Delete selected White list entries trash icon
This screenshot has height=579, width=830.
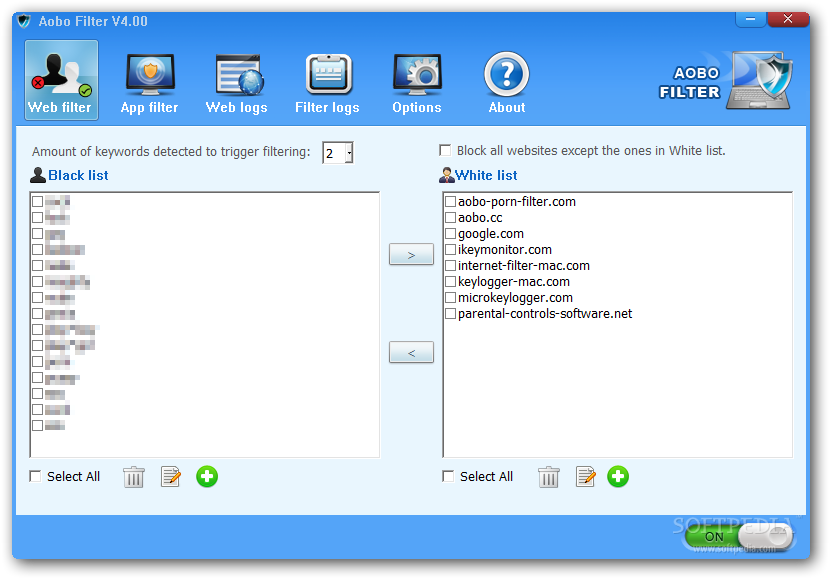(x=548, y=477)
